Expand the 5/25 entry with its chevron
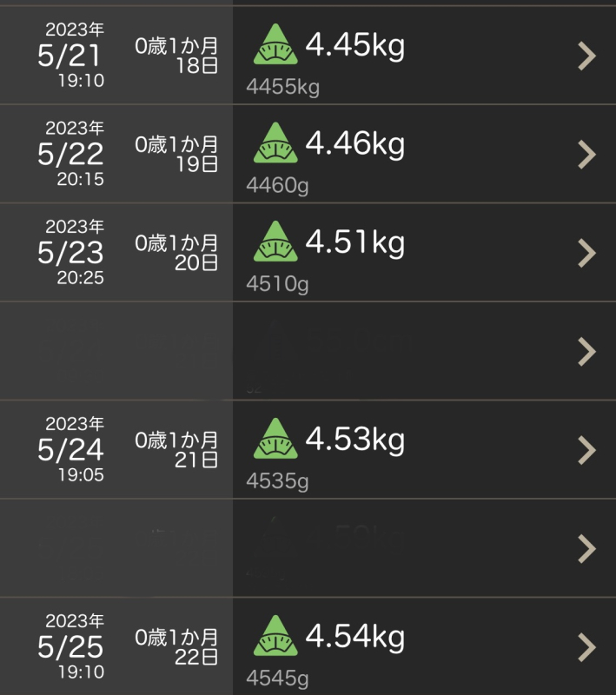This screenshot has width=616, height=695. click(587, 647)
